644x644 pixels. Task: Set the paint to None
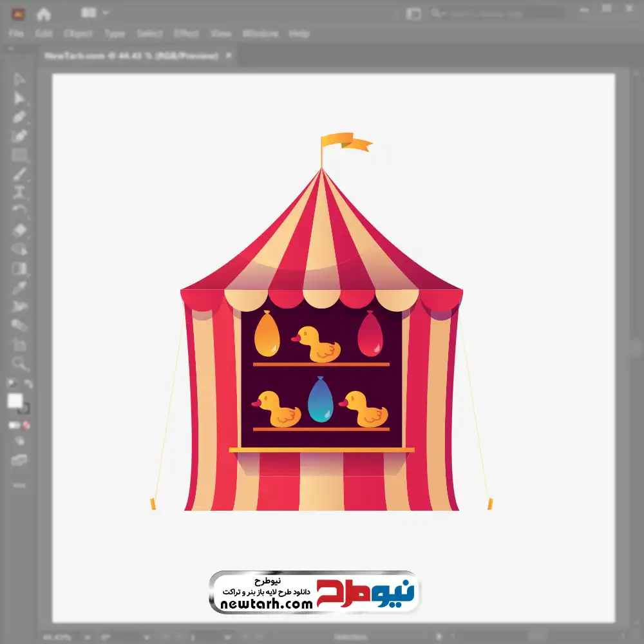click(27, 425)
